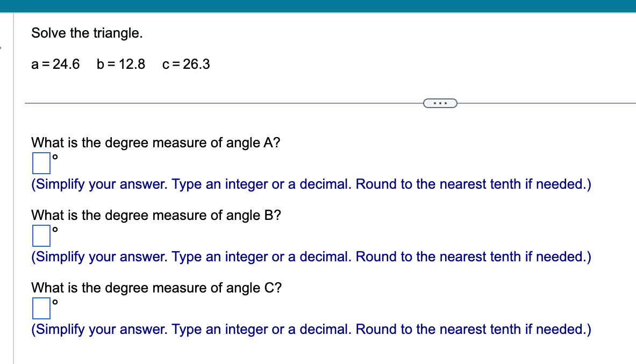Viewport: 636px width, 364px height.
Task: Click the question 'What is the degree measure of angle C?'
Action: [x=156, y=288]
